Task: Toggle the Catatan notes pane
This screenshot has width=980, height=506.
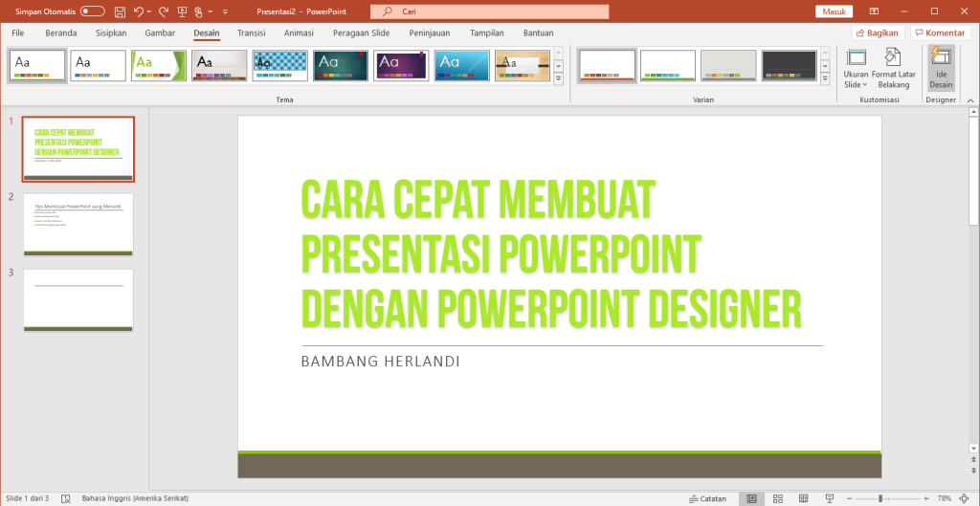Action: coord(707,498)
